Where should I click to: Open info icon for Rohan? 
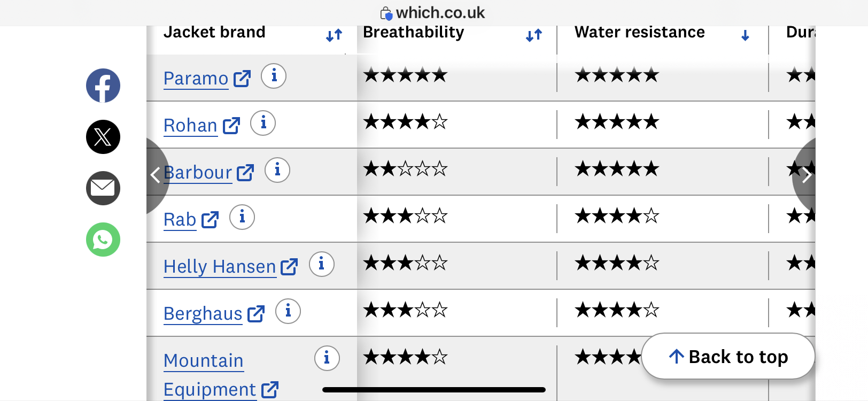(263, 123)
